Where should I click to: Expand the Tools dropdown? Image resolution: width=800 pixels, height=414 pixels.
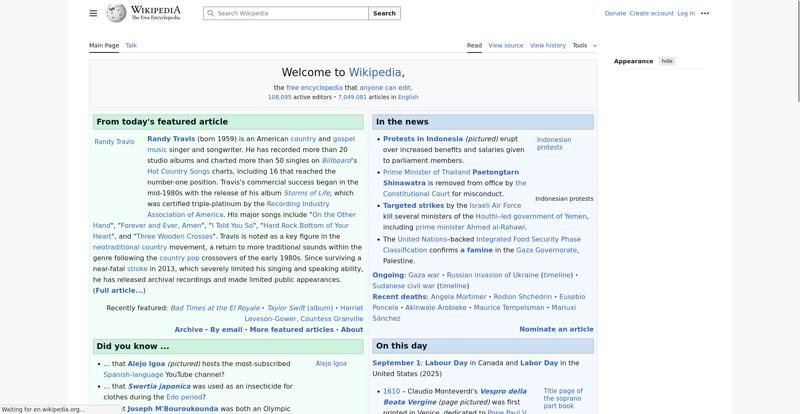[585, 45]
